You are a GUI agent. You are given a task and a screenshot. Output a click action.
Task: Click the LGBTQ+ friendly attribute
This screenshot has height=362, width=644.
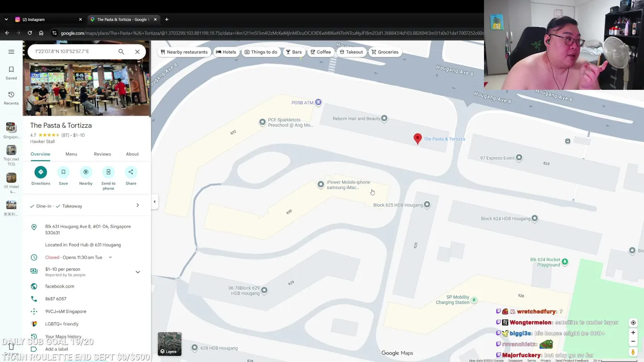pos(62,324)
